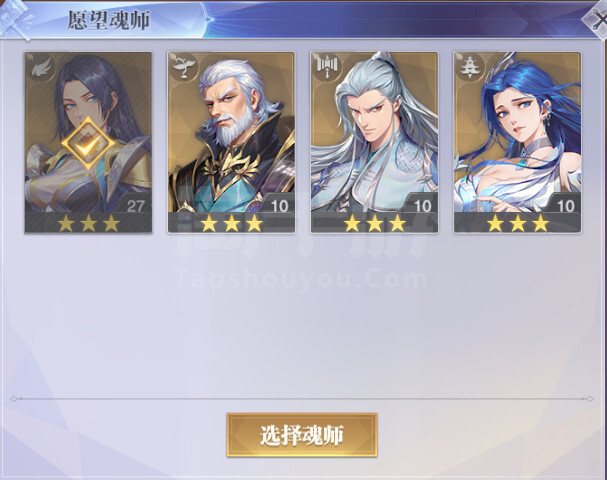The height and width of the screenshot is (480, 607).
Task: Click the level 27 badge on first card
Action: coord(135,204)
